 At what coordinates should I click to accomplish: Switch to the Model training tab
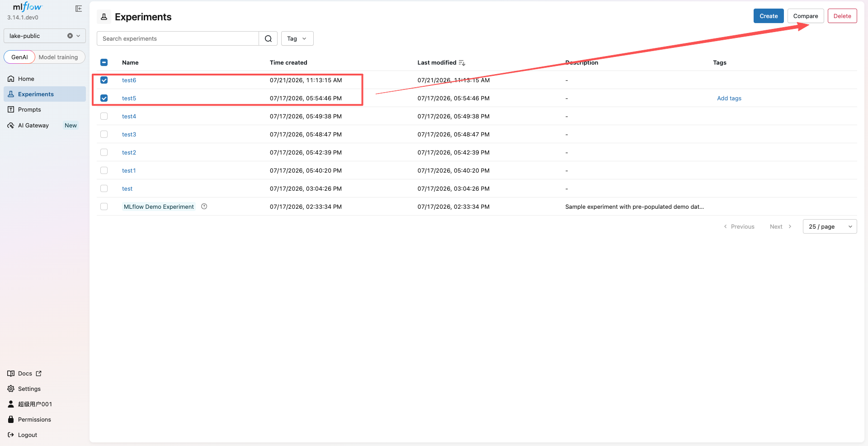(x=58, y=57)
